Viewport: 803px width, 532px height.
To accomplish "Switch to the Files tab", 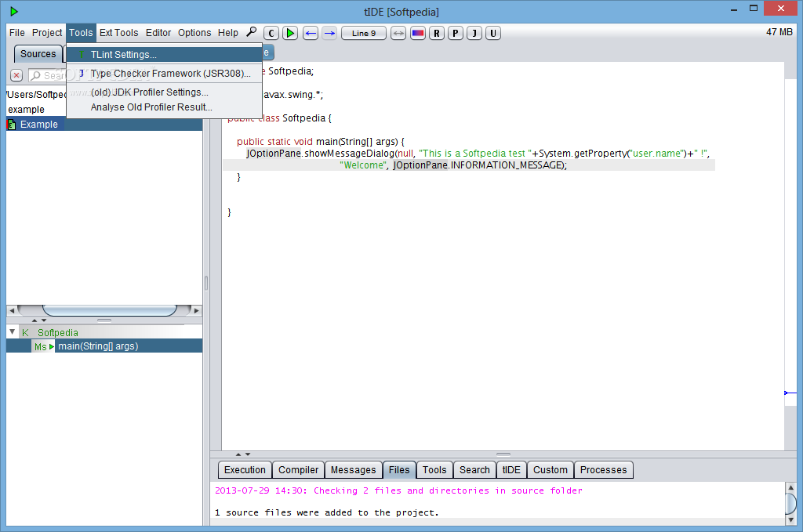I will (x=399, y=469).
